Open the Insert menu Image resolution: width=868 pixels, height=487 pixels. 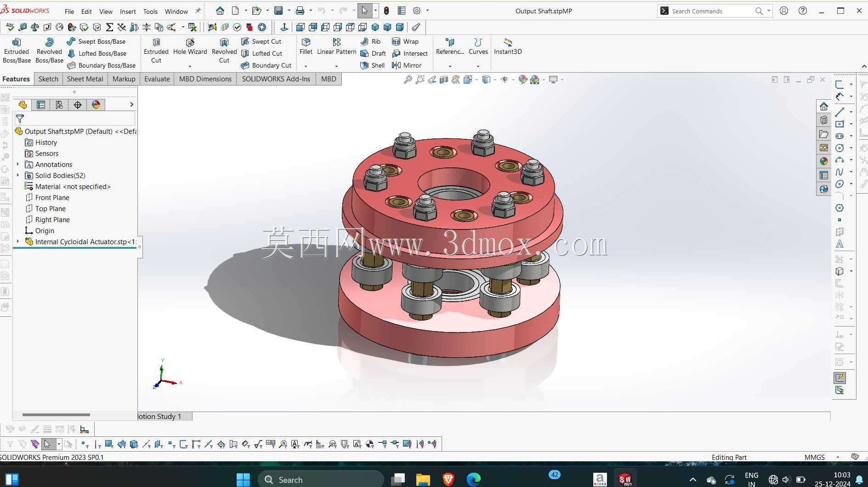(x=128, y=11)
